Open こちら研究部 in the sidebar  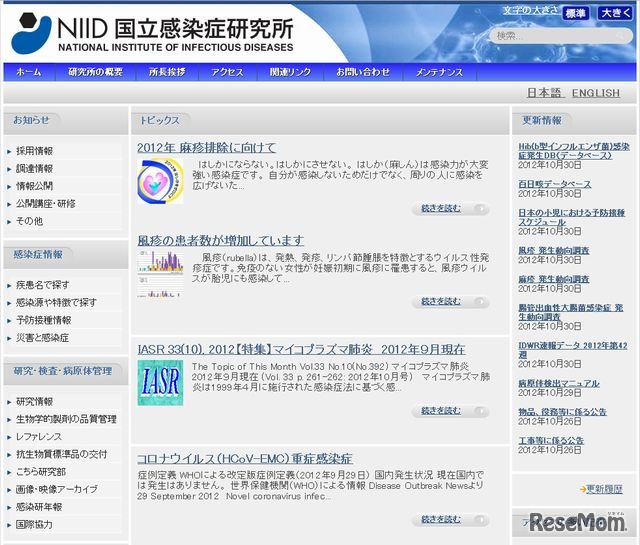click(41, 472)
